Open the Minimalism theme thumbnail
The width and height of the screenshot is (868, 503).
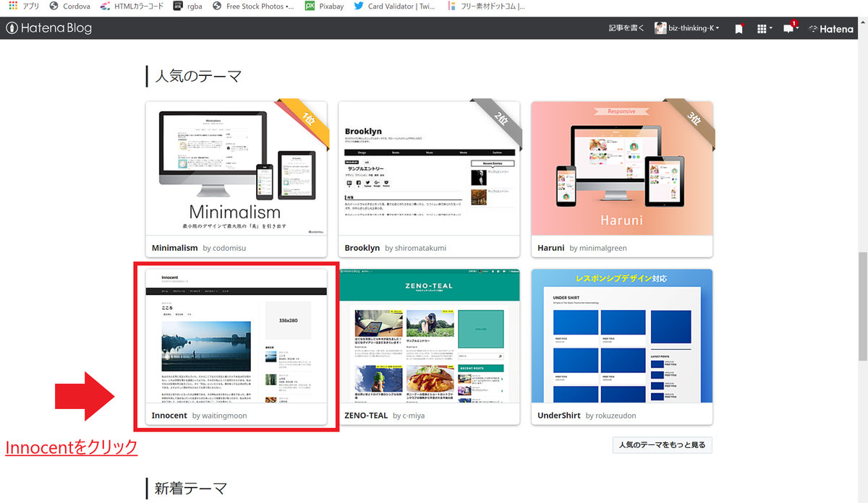coord(237,168)
